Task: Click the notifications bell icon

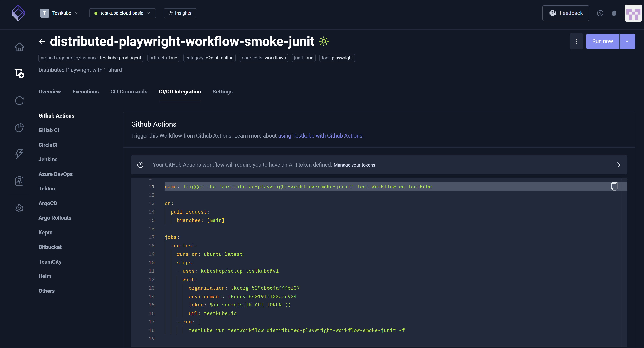Action: pyautogui.click(x=614, y=13)
